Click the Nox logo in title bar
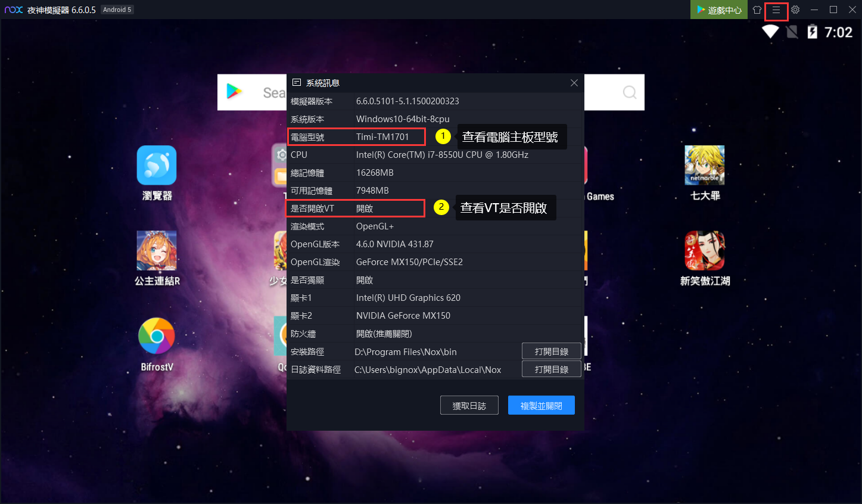862x504 pixels. pyautogui.click(x=14, y=10)
